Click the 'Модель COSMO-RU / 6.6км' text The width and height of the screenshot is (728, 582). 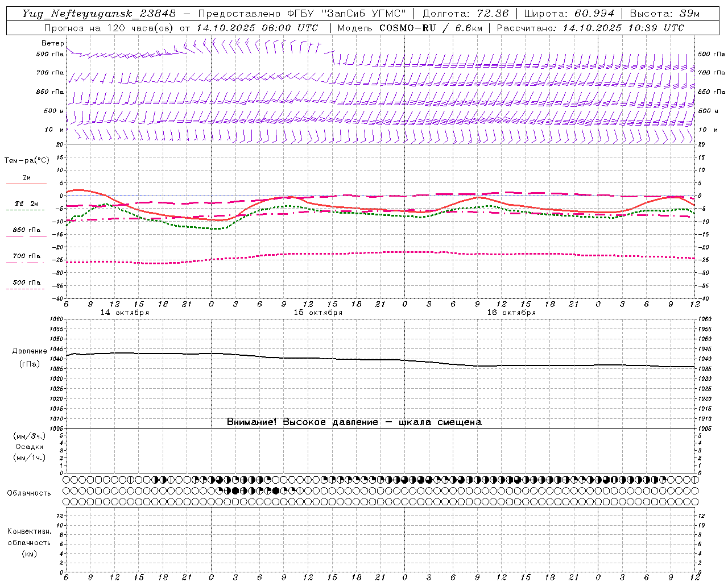409,28
